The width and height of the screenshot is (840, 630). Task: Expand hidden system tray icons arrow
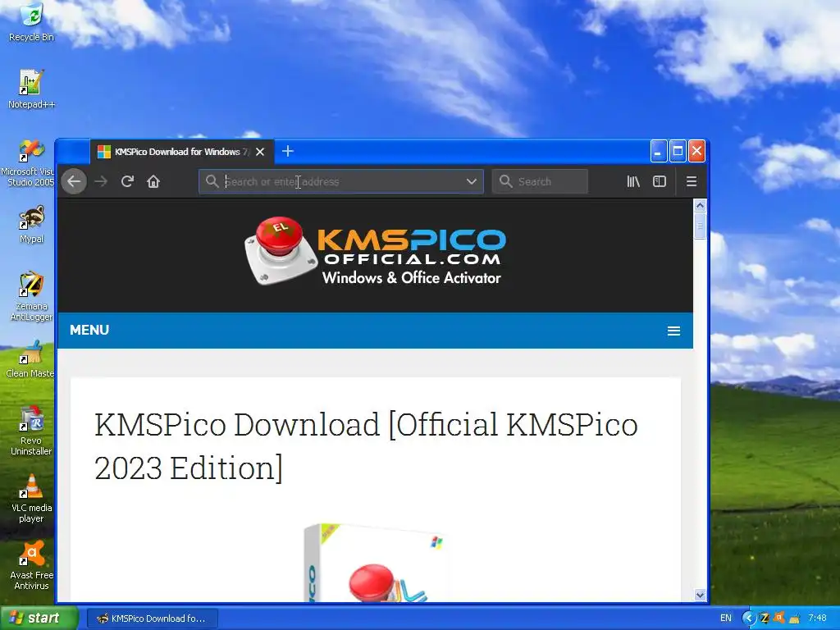748,619
